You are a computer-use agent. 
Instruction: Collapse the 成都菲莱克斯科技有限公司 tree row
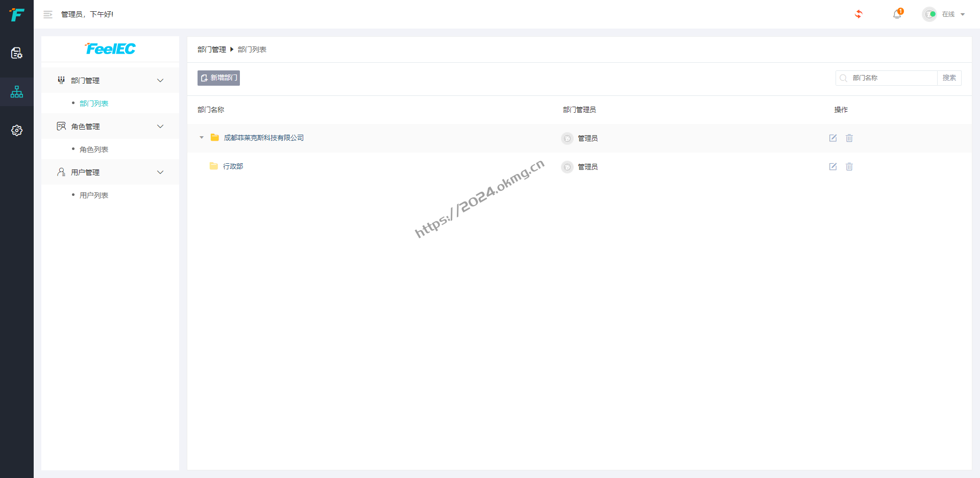point(202,138)
